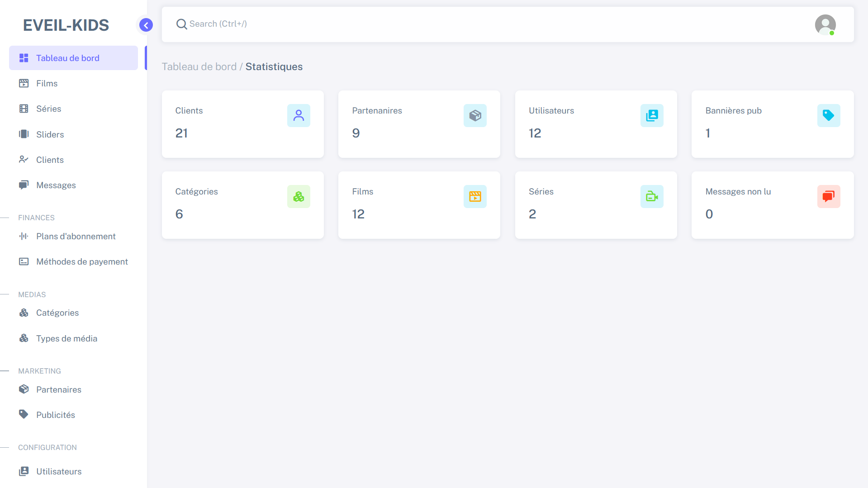868x488 pixels.
Task: Open Types de média in sidebar
Action: point(66,338)
